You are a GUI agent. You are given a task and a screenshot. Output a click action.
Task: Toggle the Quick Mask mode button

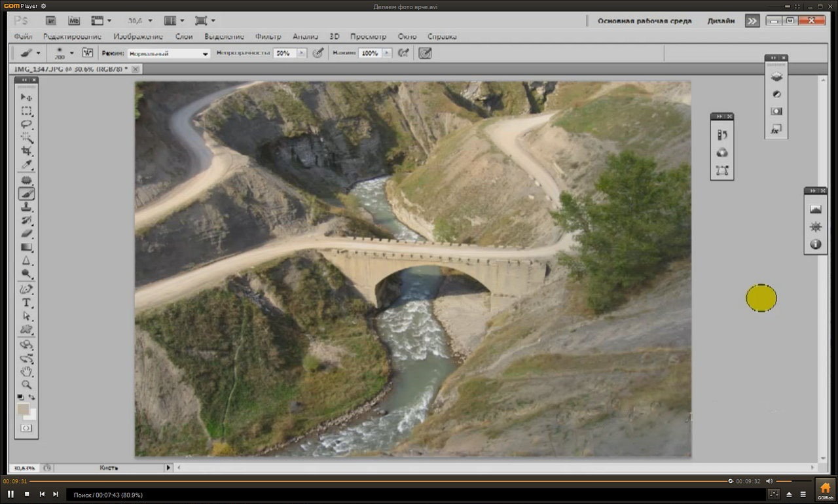coord(26,428)
